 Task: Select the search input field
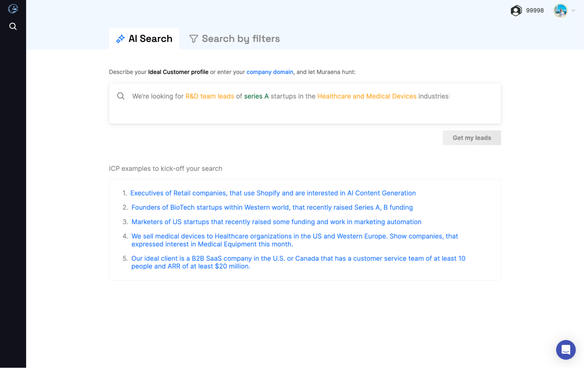coord(304,103)
